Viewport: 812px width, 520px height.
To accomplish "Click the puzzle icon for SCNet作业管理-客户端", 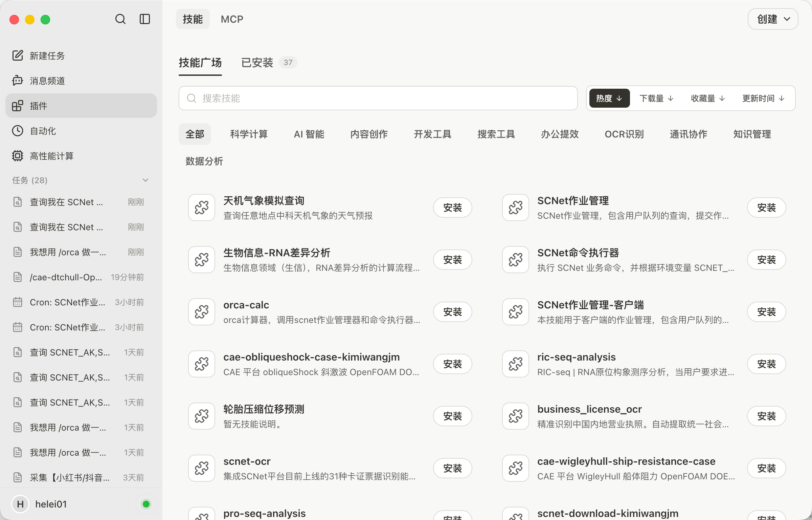I will [516, 312].
